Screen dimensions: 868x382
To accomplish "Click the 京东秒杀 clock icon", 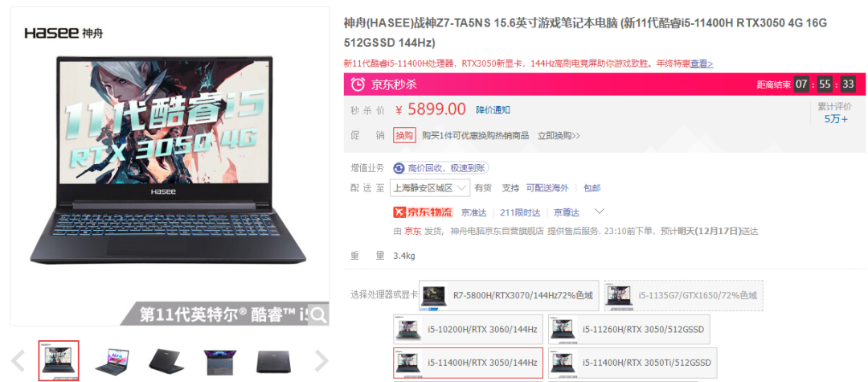I will (358, 84).
